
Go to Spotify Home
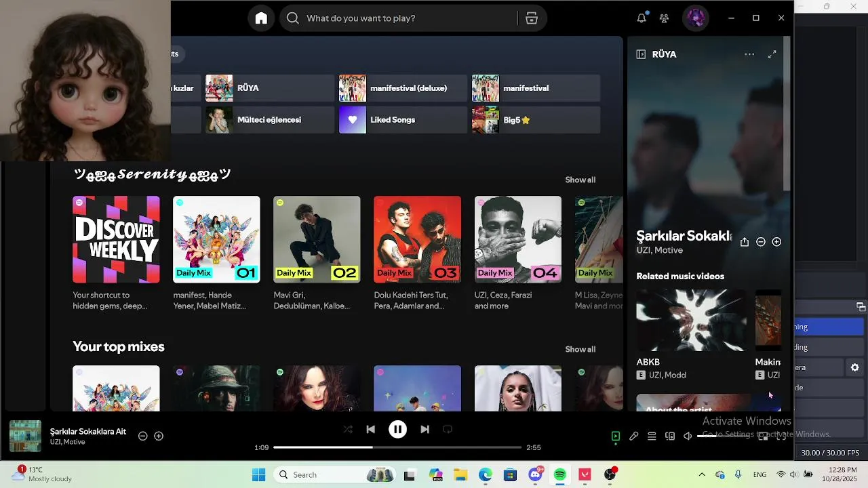[x=261, y=18]
